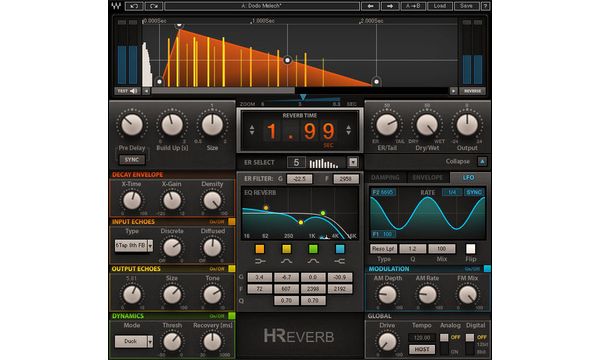Switch to the Damping tab

pos(385,178)
